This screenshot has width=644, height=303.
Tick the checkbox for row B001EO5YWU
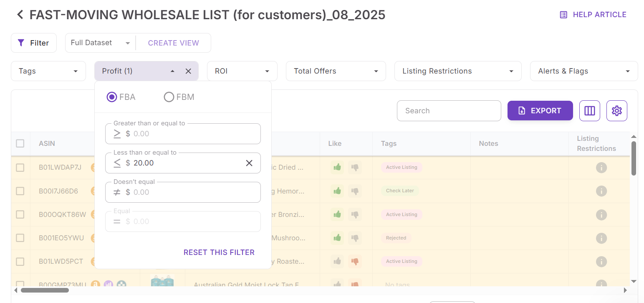click(20, 238)
